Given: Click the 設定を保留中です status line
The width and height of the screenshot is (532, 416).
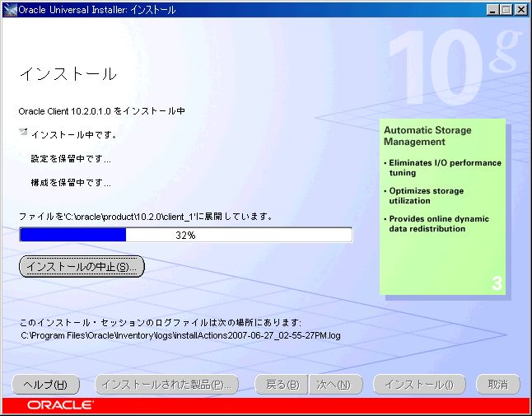Looking at the screenshot, I should tap(71, 159).
